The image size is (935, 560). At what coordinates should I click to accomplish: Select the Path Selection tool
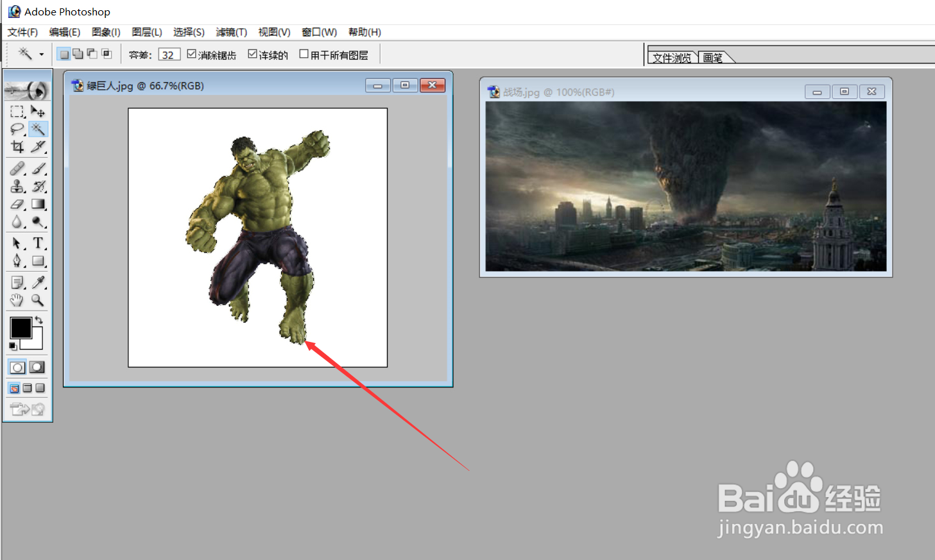(x=17, y=243)
